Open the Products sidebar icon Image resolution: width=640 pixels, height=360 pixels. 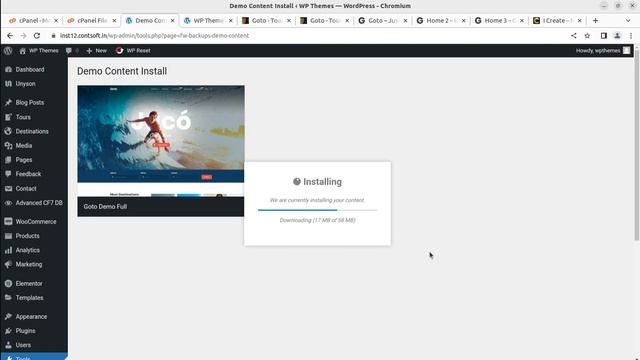[8, 236]
